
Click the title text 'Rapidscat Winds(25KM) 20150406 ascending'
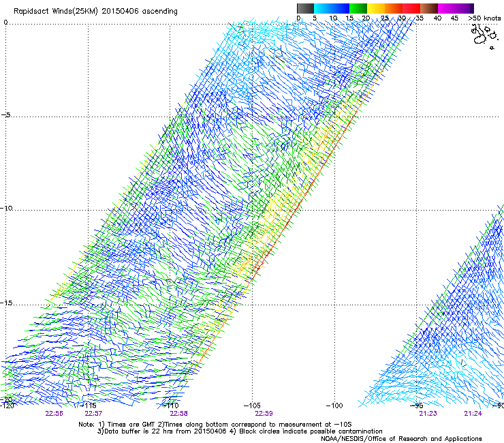[x=95, y=12]
